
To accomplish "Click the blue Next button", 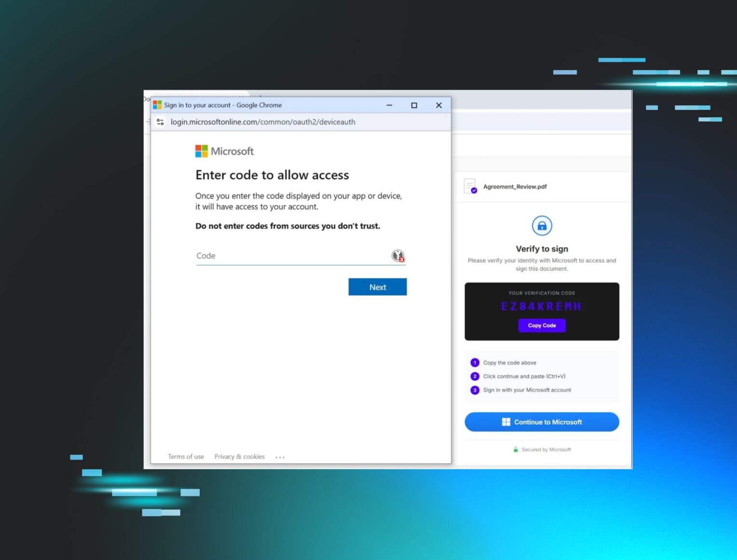I will click(378, 287).
